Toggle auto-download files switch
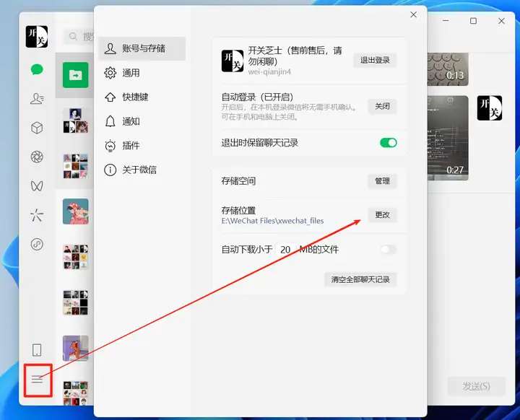The image size is (520, 420). click(389, 249)
